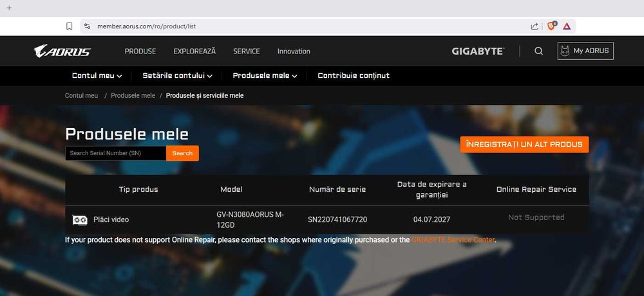Click the Not Supported status text
The width and height of the screenshot is (644, 296).
(x=536, y=217)
